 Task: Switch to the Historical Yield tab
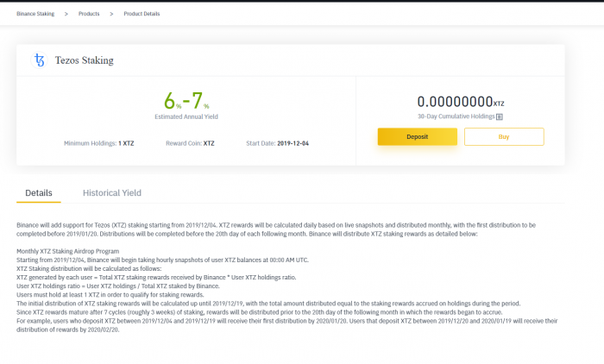click(112, 193)
